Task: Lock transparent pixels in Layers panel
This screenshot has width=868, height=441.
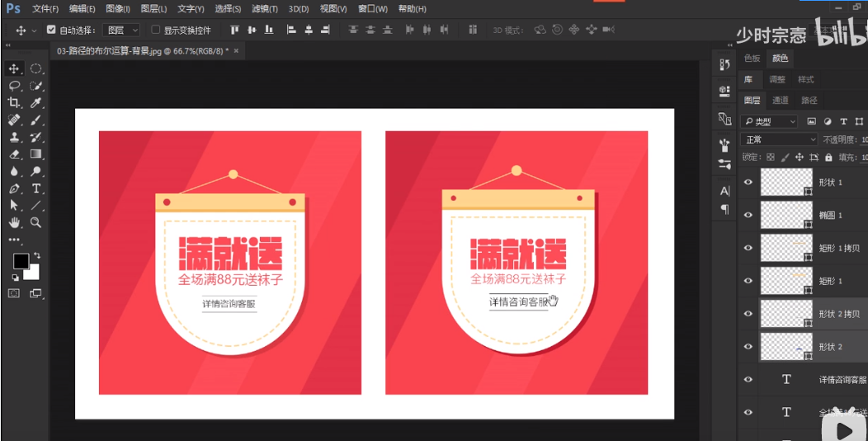Action: tap(770, 157)
